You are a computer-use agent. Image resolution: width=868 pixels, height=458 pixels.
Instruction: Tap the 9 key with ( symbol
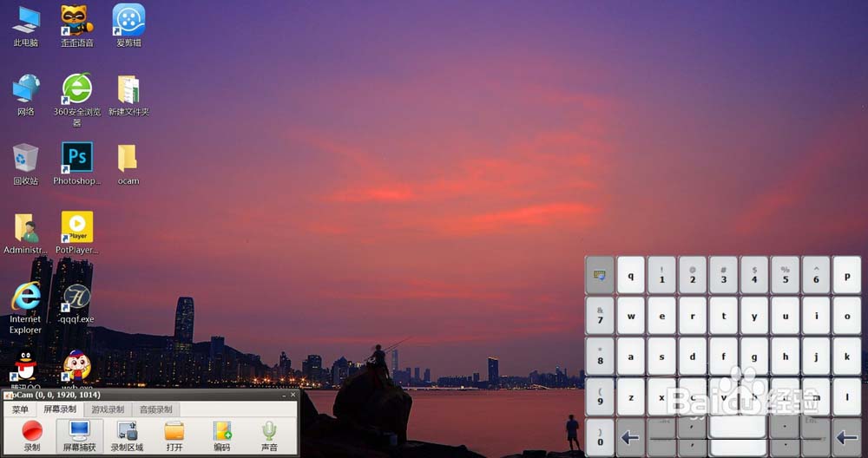tap(600, 397)
